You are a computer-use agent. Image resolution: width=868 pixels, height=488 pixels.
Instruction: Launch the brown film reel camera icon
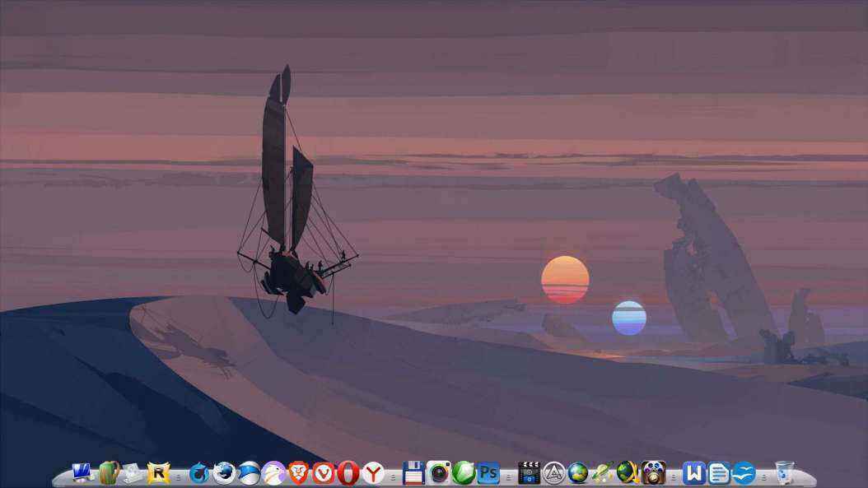click(x=653, y=474)
